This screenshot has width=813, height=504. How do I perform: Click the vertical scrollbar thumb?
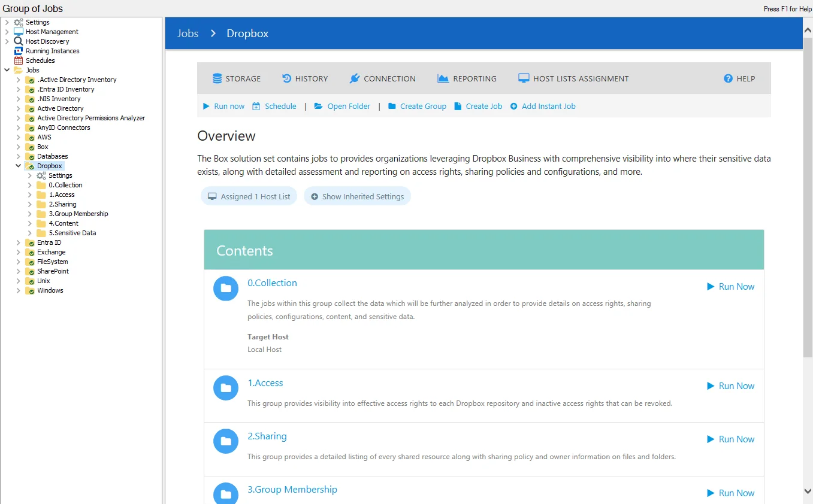pos(808,196)
